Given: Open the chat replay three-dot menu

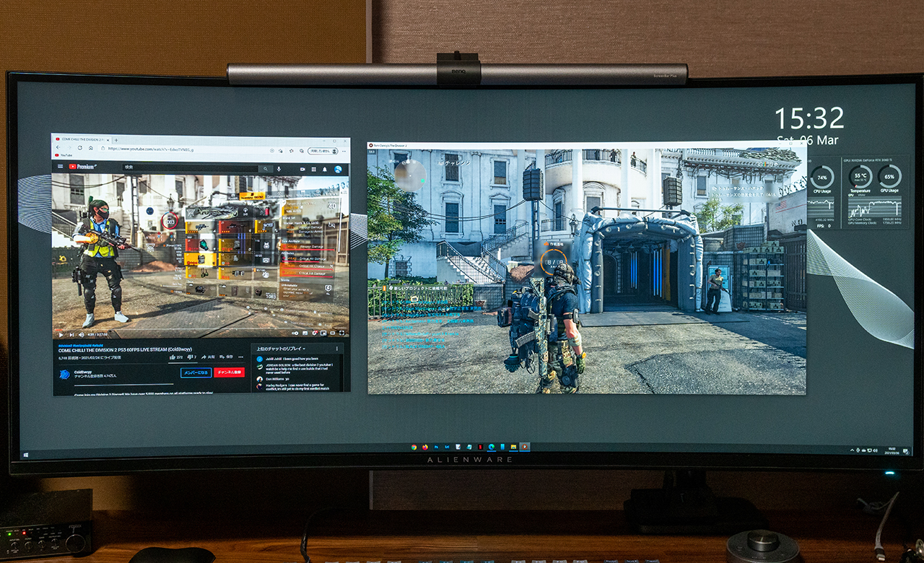Looking at the screenshot, I should tap(337, 349).
